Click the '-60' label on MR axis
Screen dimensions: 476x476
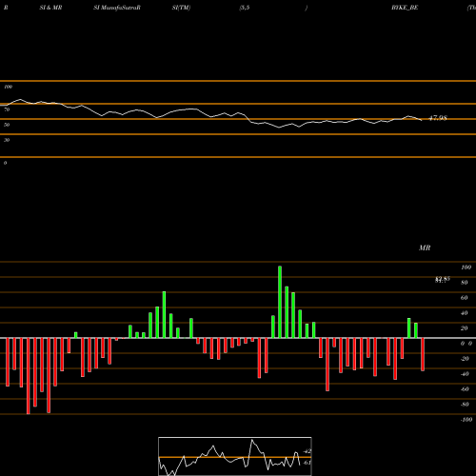pyautogui.click(x=465, y=389)
